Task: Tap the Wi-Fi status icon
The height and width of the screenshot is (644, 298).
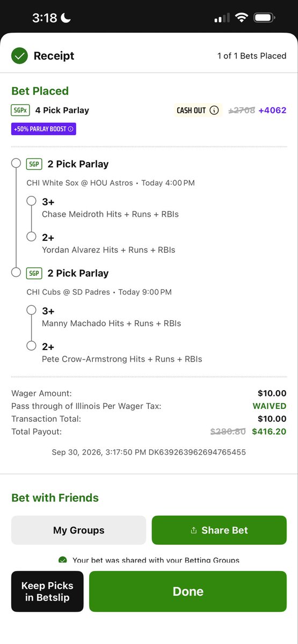Action: [x=241, y=18]
